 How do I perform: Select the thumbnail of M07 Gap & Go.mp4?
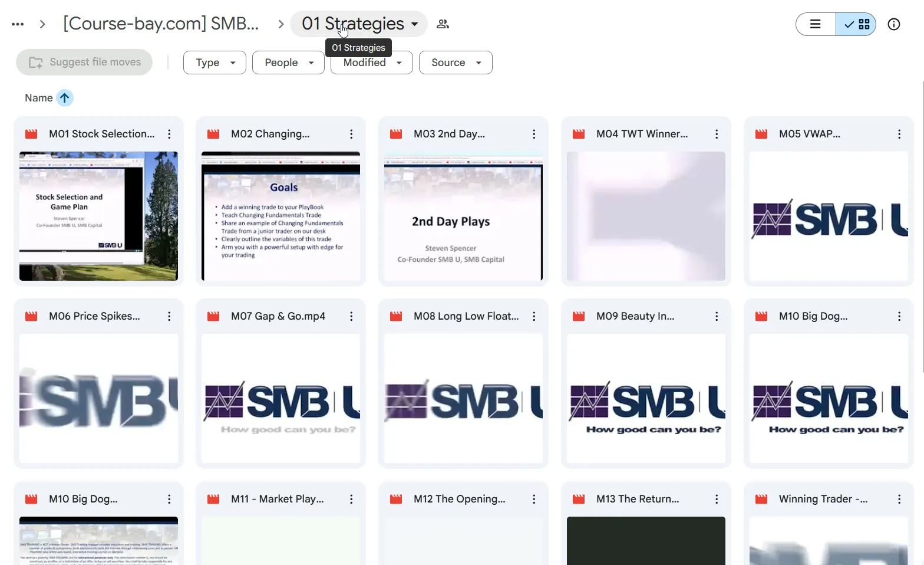pyautogui.click(x=281, y=399)
